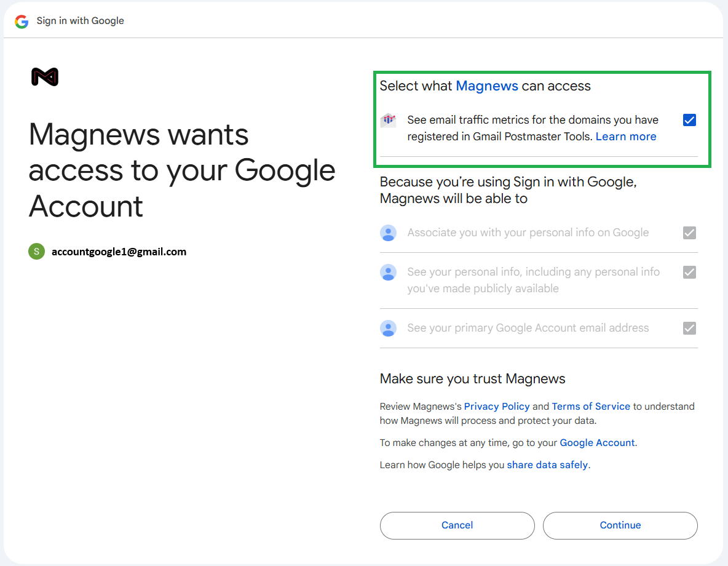The image size is (728, 566).
Task: Open Magnews's Privacy Policy
Action: coord(497,407)
